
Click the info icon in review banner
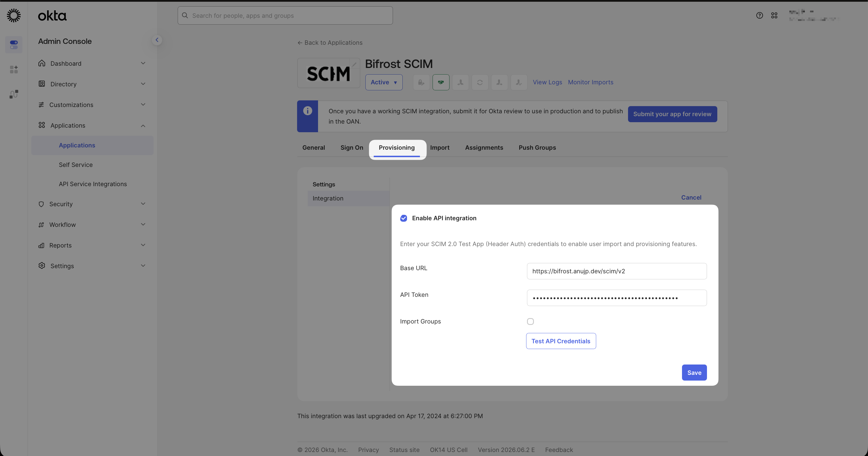click(x=308, y=111)
